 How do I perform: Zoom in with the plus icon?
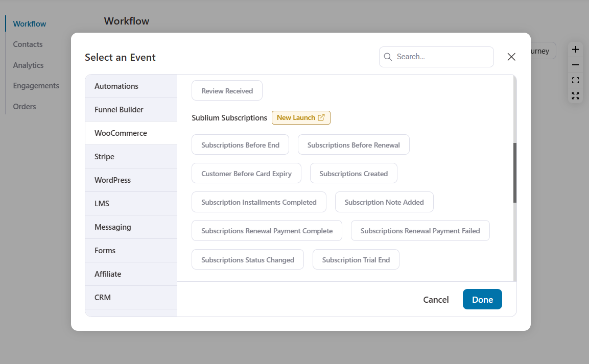575,49
